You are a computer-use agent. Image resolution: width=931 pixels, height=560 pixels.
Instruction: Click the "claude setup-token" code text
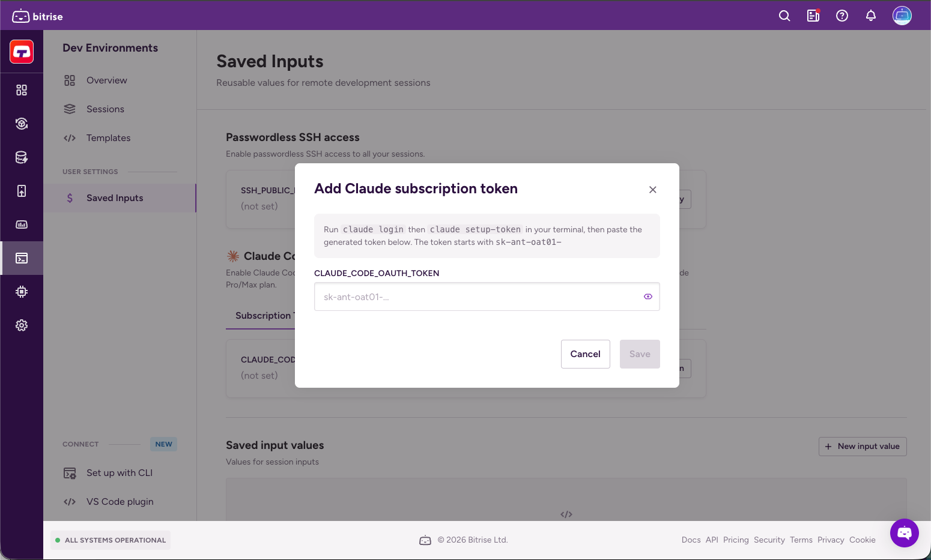[x=475, y=229]
